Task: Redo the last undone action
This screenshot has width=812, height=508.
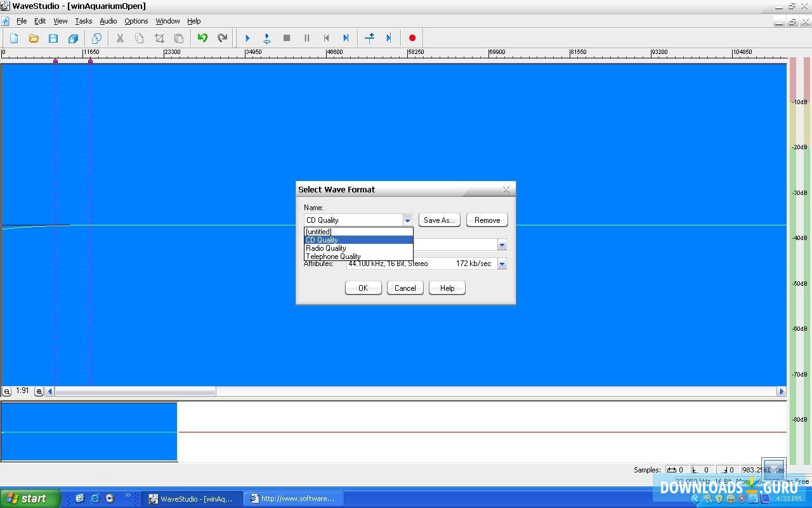Action: 222,38
